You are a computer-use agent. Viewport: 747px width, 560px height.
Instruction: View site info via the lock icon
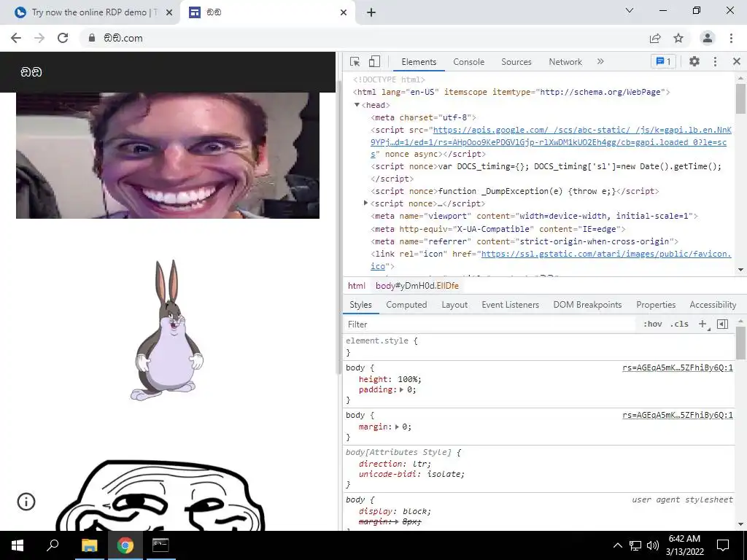[x=92, y=38]
